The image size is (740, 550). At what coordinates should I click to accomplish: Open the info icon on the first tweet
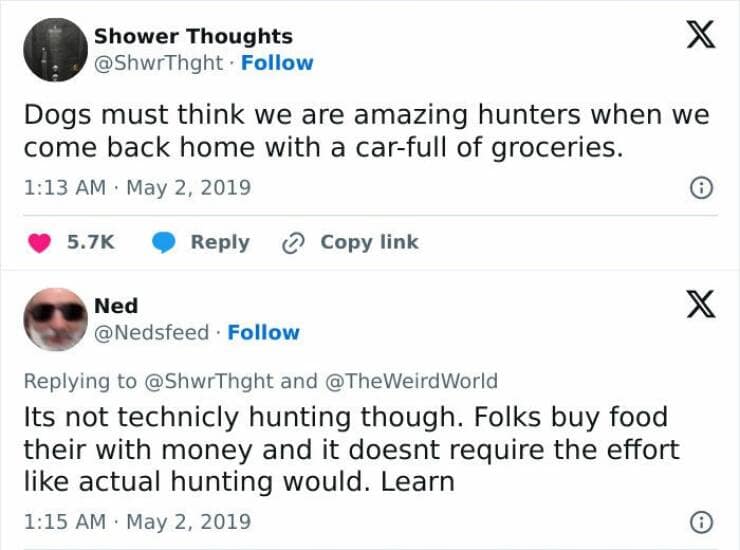point(703,187)
